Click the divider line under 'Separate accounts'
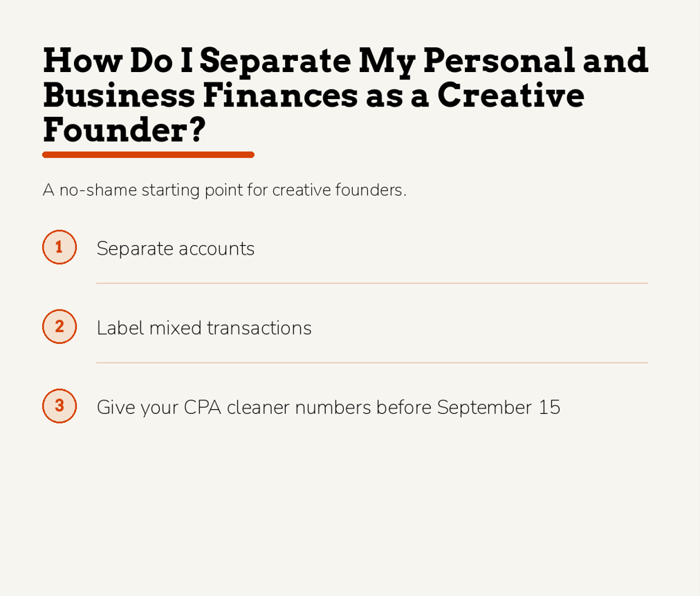Image resolution: width=700 pixels, height=596 pixels. click(x=372, y=283)
